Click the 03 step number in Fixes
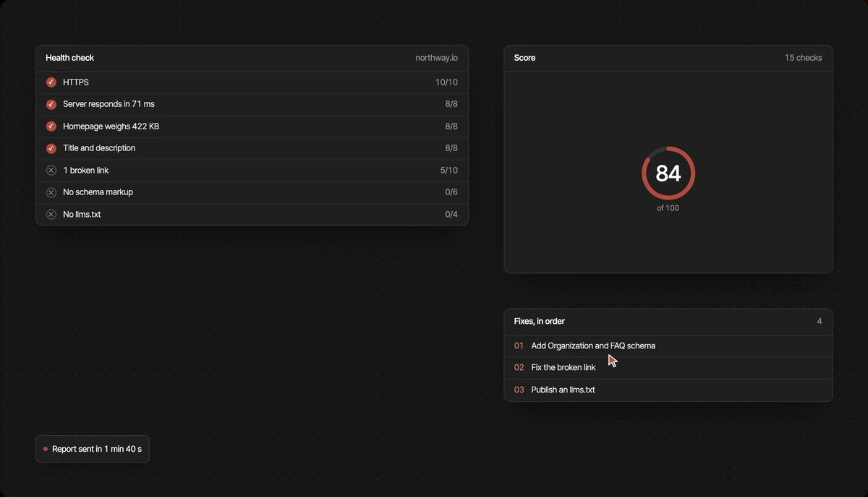Screen dimensions: 868x498 (x=519, y=390)
